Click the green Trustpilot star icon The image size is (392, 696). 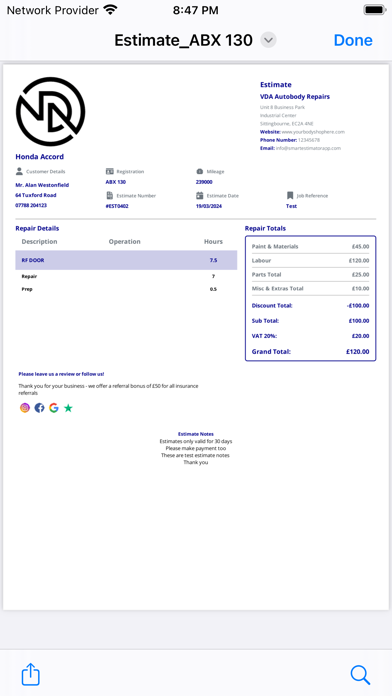coord(68,408)
